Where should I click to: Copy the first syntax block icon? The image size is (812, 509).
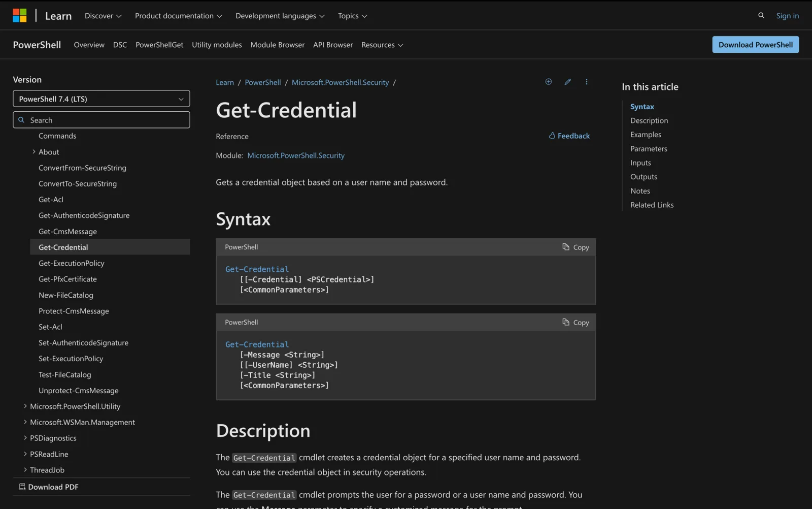tap(566, 247)
